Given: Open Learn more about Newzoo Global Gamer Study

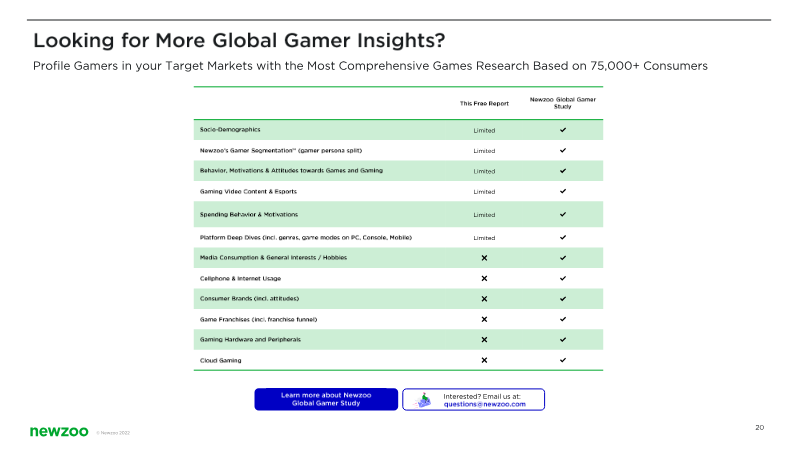Looking at the screenshot, I should point(326,399).
